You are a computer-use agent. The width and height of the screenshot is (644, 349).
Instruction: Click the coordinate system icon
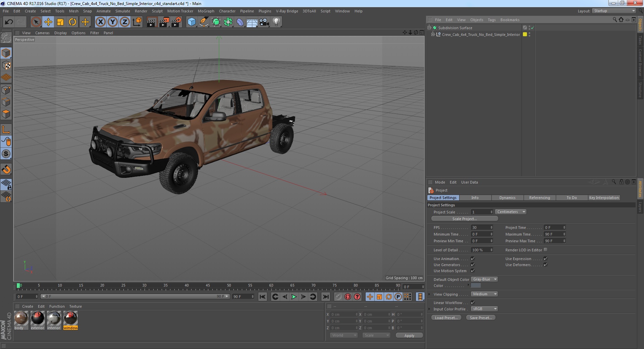tap(137, 22)
